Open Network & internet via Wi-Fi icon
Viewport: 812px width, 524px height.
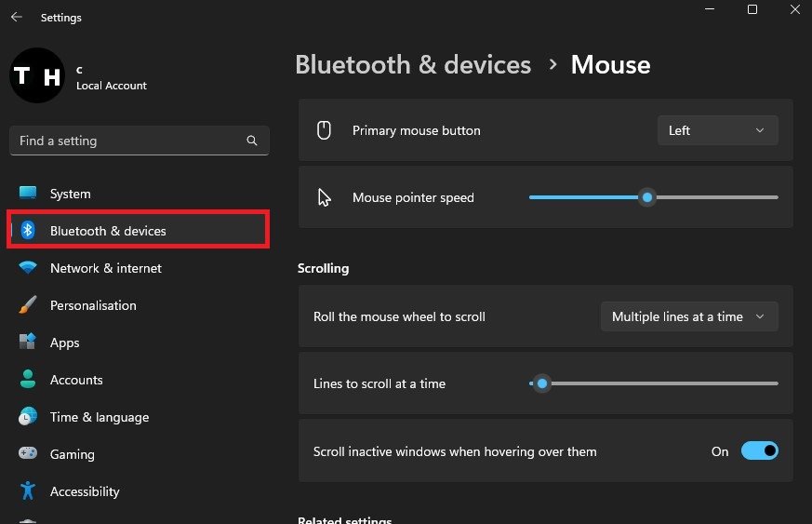[x=28, y=268]
